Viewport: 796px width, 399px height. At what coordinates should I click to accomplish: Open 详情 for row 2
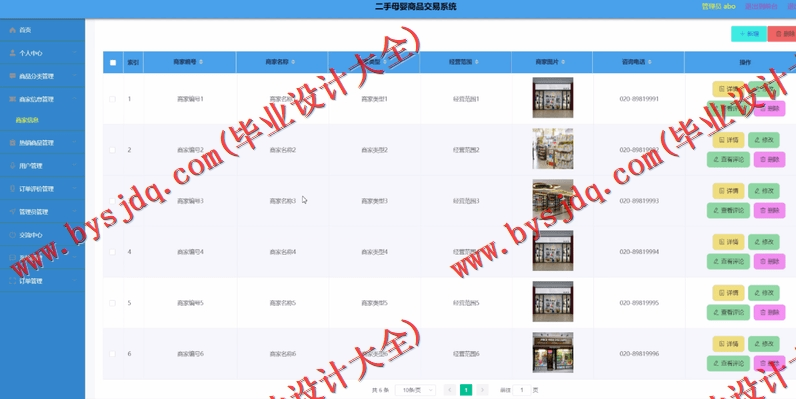pyautogui.click(x=728, y=140)
